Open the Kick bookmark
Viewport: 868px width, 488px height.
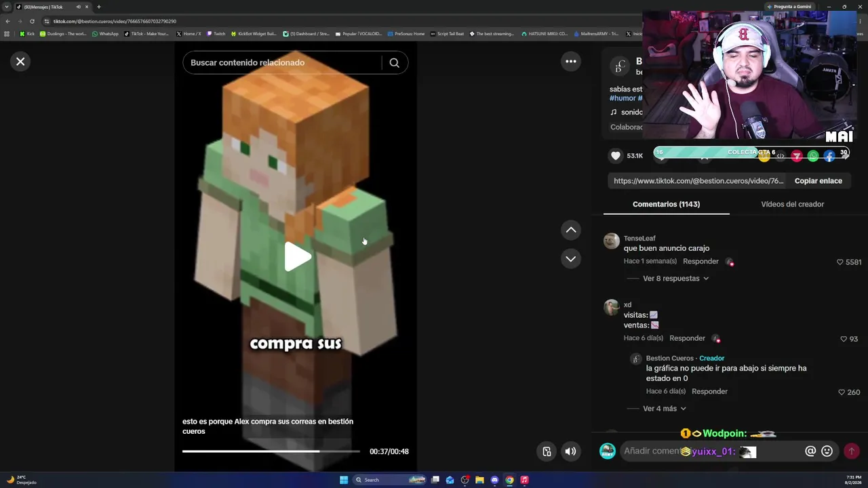(x=27, y=34)
